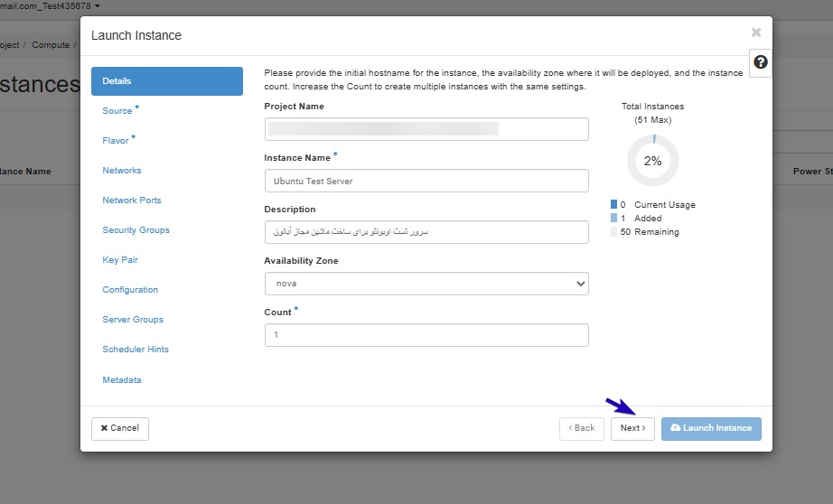Click the "50 Remaining" text
833x504 pixels.
click(650, 231)
